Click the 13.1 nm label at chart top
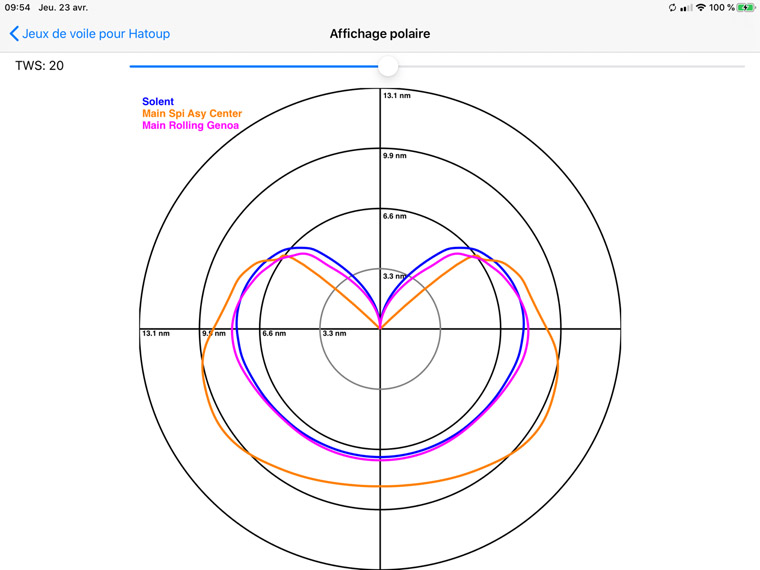Screen dimensions: 760x570 396,96
